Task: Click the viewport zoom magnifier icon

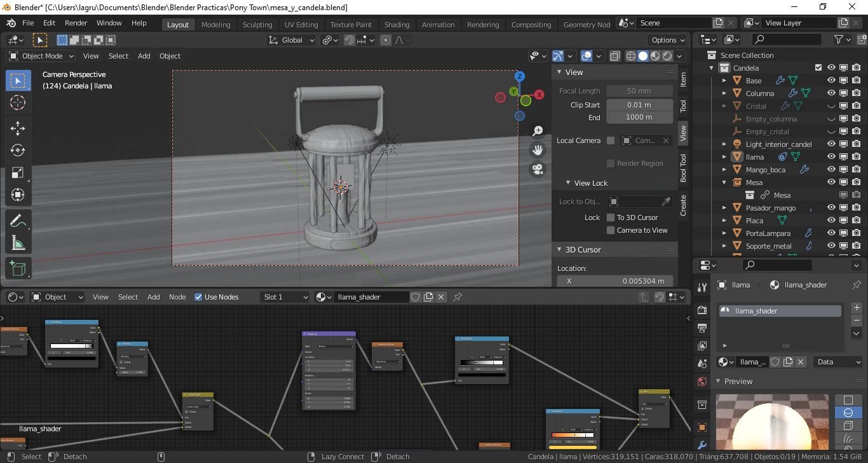Action: coord(538,131)
